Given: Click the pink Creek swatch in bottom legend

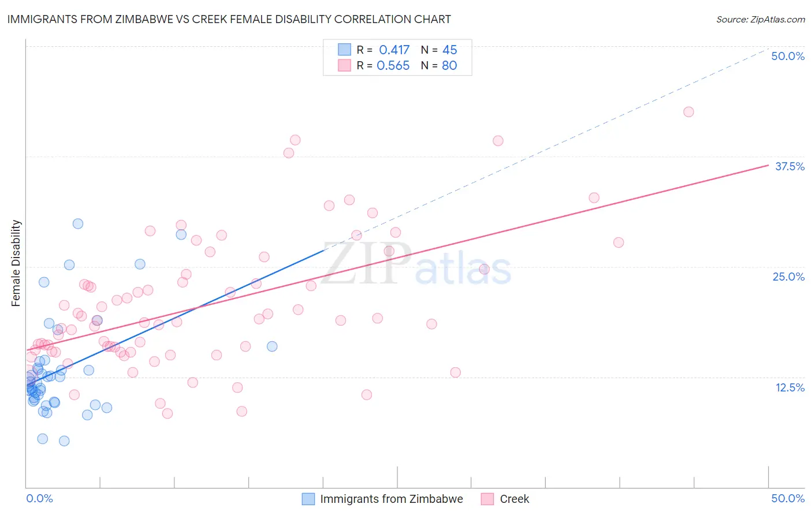Looking at the screenshot, I should point(487,499).
